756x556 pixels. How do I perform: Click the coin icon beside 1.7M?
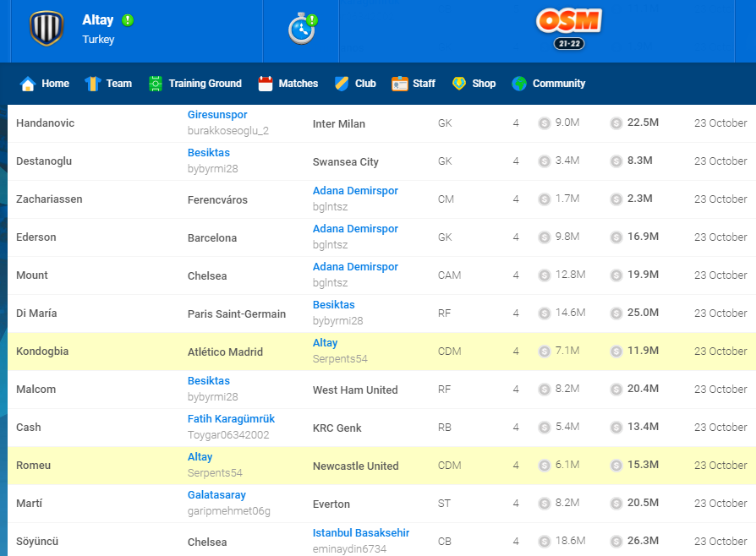tap(544, 199)
